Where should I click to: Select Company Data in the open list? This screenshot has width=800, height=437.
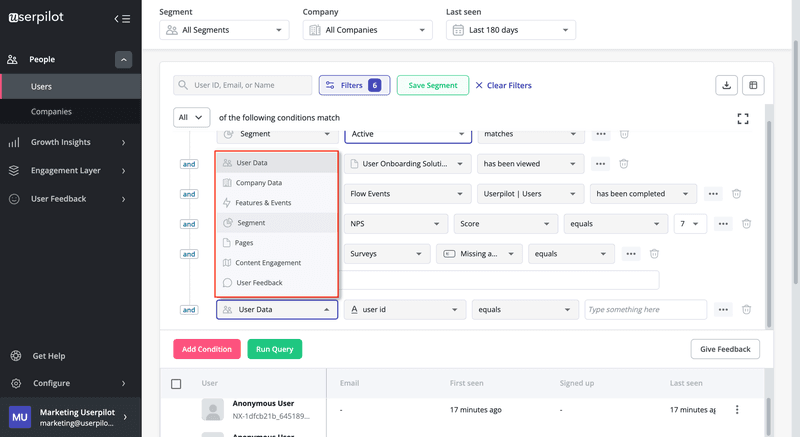click(277, 183)
